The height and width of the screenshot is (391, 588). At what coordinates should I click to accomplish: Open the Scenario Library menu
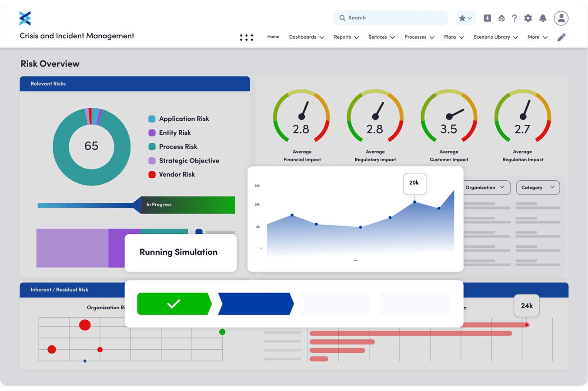point(495,37)
